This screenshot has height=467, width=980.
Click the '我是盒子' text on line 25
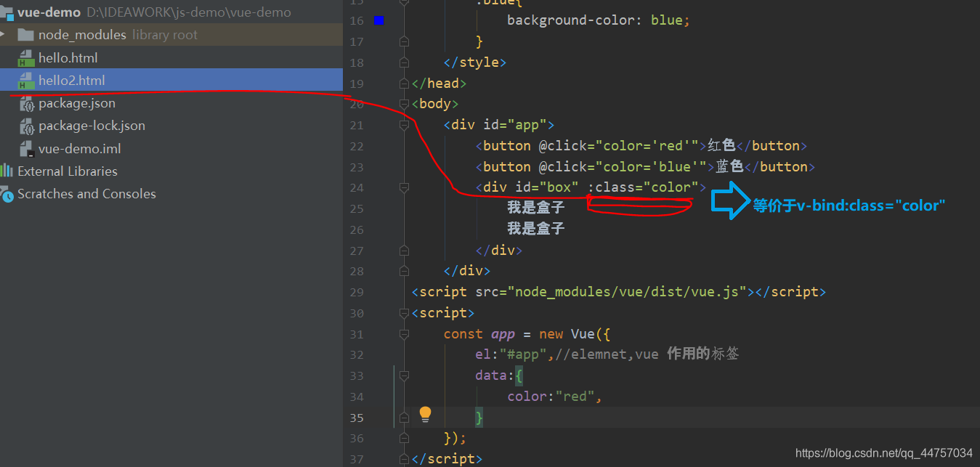coord(536,208)
